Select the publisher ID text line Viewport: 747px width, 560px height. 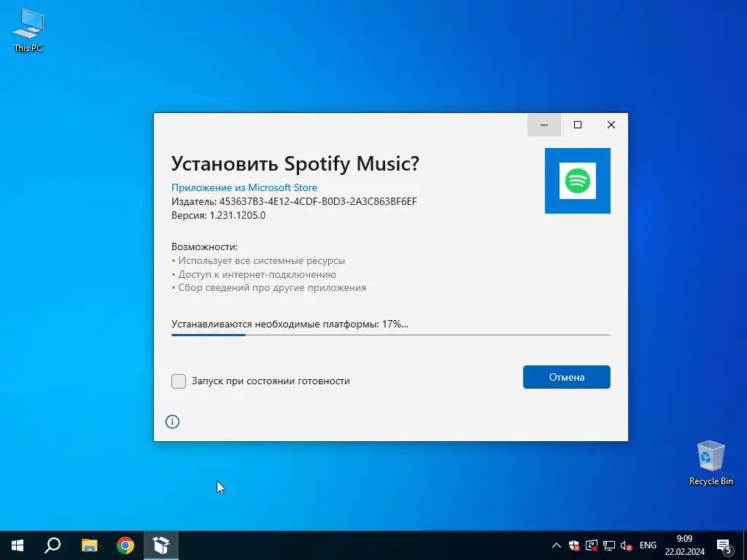294,201
